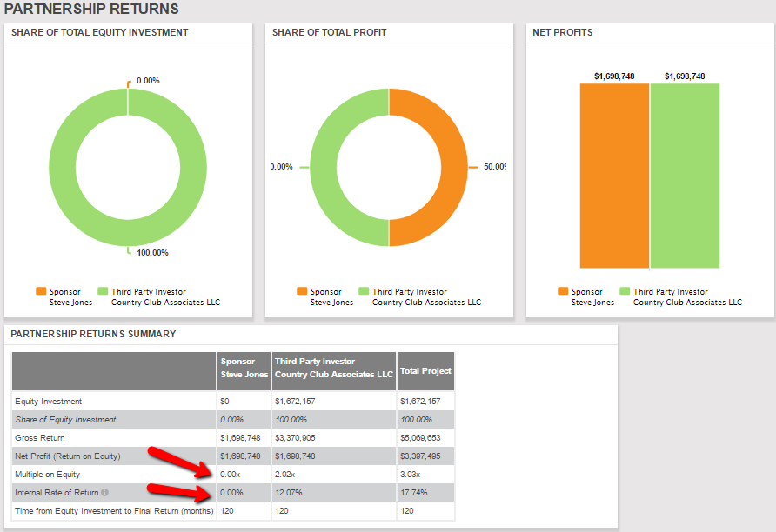The image size is (776, 532).
Task: Click orange Sponsor legend swatch in Net Profits chart
Action: pyautogui.click(x=563, y=292)
